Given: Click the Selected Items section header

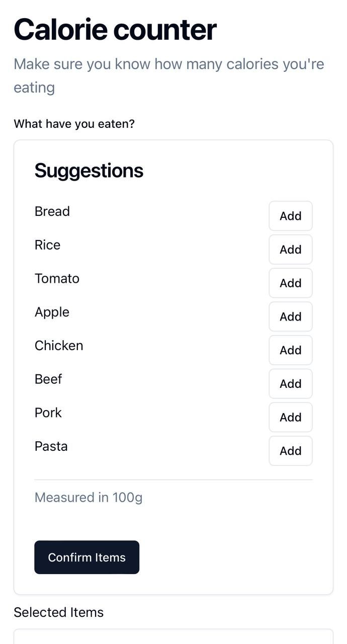Looking at the screenshot, I should (x=58, y=612).
